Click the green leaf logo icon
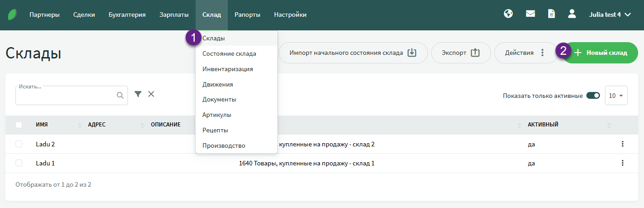 (x=13, y=15)
